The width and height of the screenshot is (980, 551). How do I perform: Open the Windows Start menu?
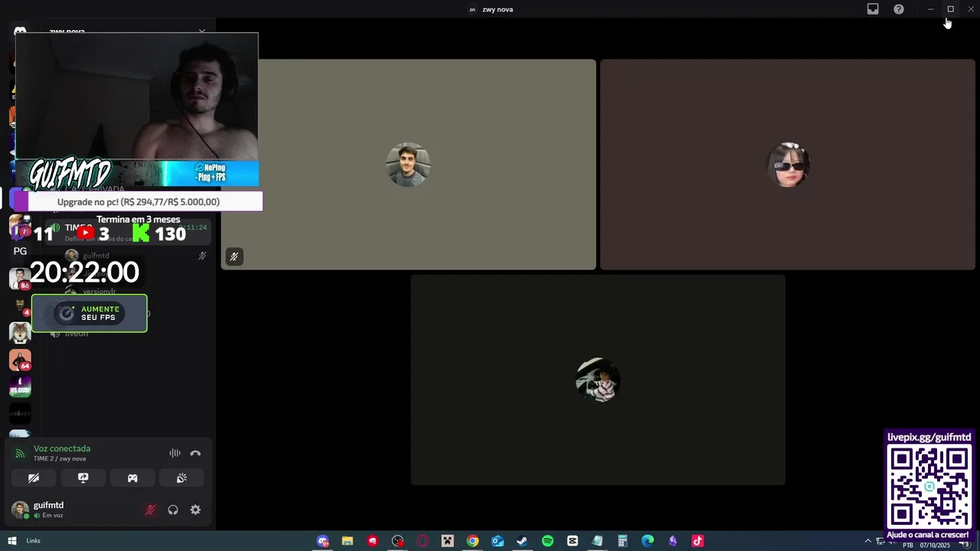[x=11, y=541]
